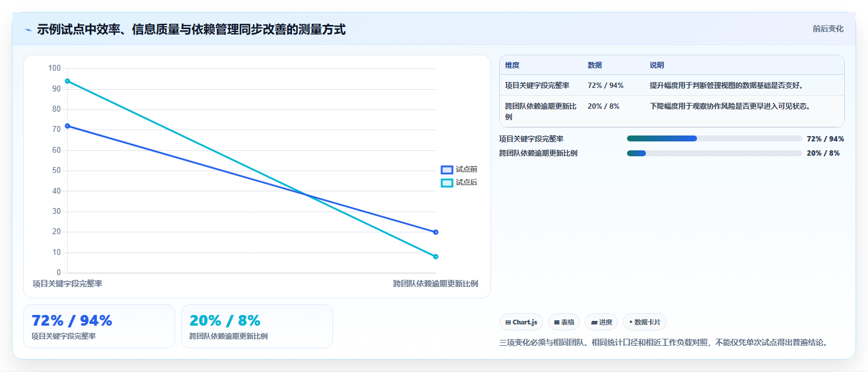
Task: Click description 提升幅度用于判断管理视图的数据基础是否变好
Action: [727, 86]
